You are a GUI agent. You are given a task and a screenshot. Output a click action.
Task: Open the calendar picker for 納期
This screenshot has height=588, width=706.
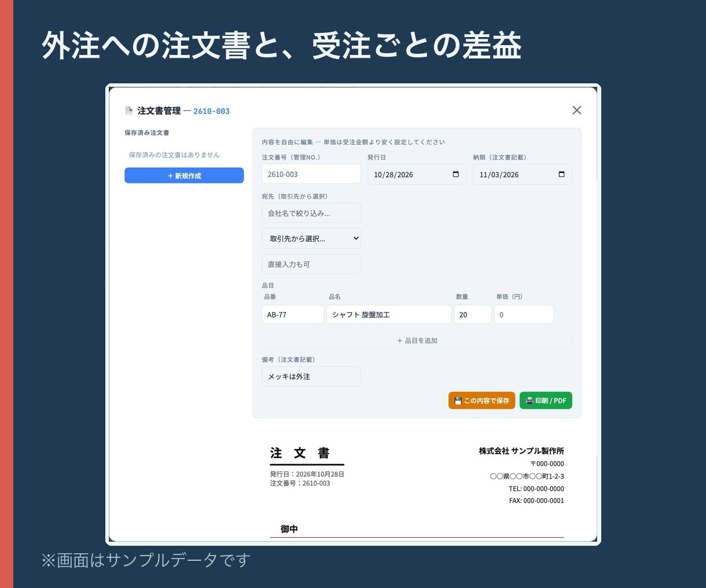coord(561,174)
